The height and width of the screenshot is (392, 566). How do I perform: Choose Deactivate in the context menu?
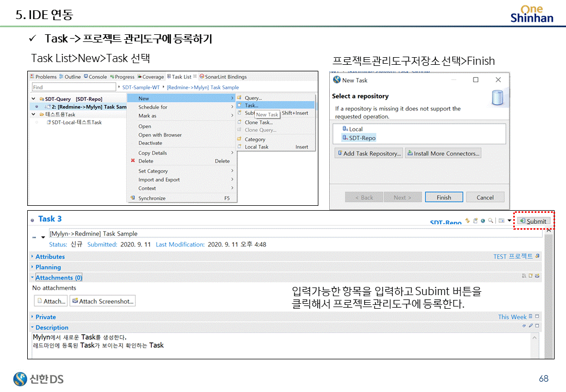[x=182, y=143]
